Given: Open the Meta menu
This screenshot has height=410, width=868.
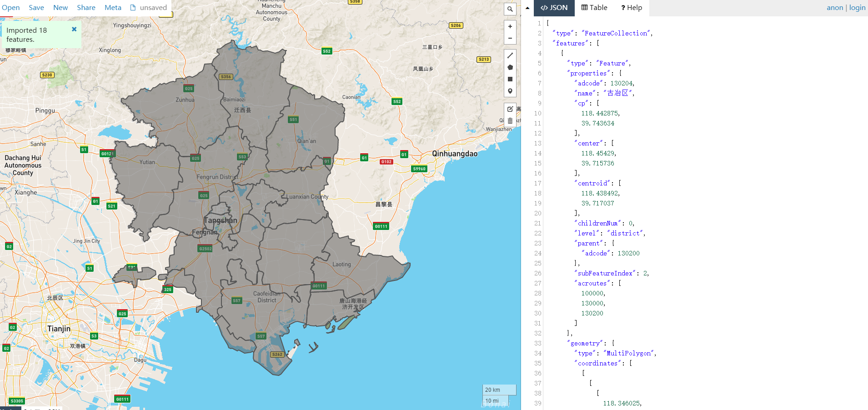Looking at the screenshot, I should (x=112, y=7).
